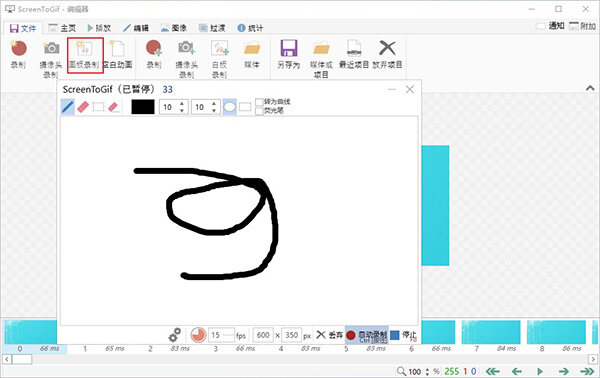Select the dashed-rectangle selection tool
The image size is (600, 378).
pos(98,107)
